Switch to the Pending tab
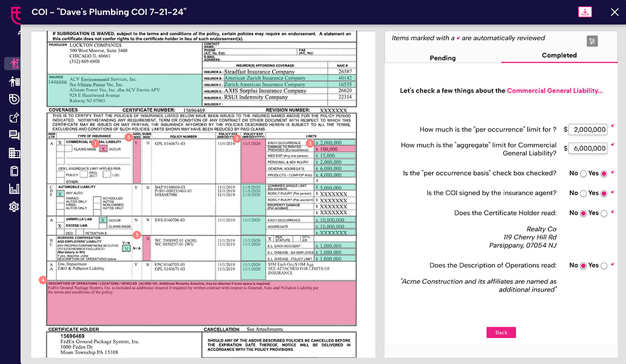The width and height of the screenshot is (626, 364). (443, 58)
